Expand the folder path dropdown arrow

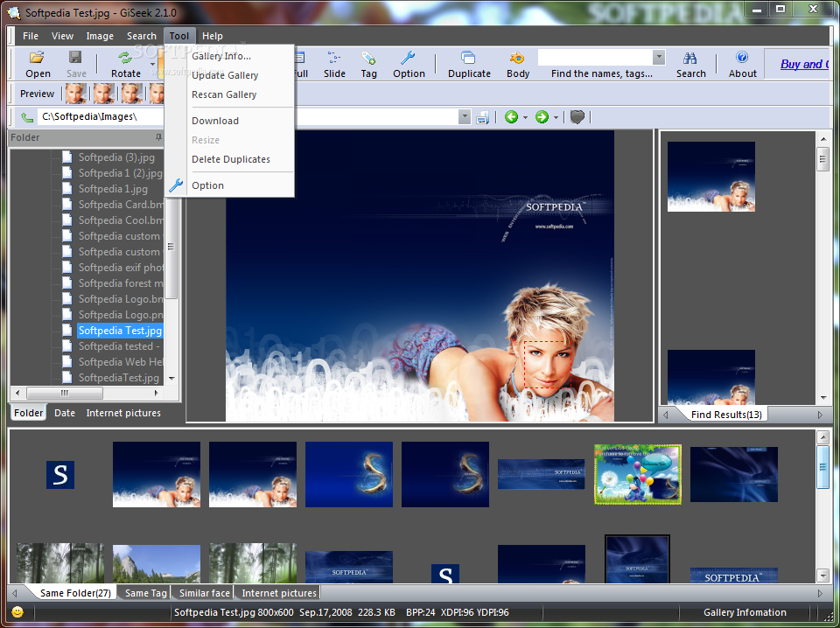[465, 116]
